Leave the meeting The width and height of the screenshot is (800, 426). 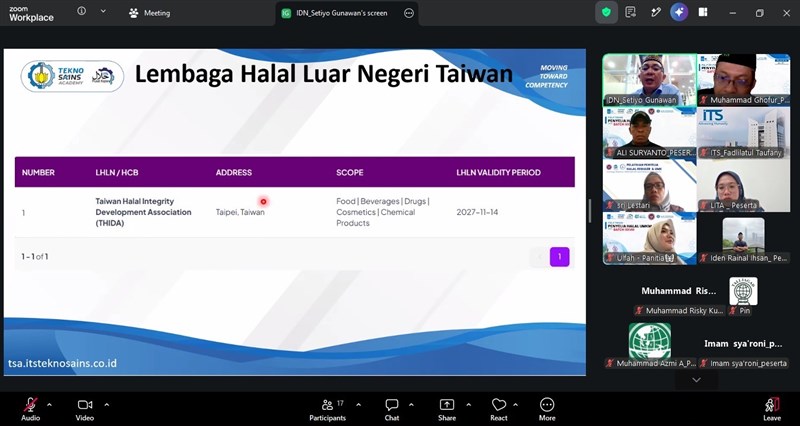772,410
